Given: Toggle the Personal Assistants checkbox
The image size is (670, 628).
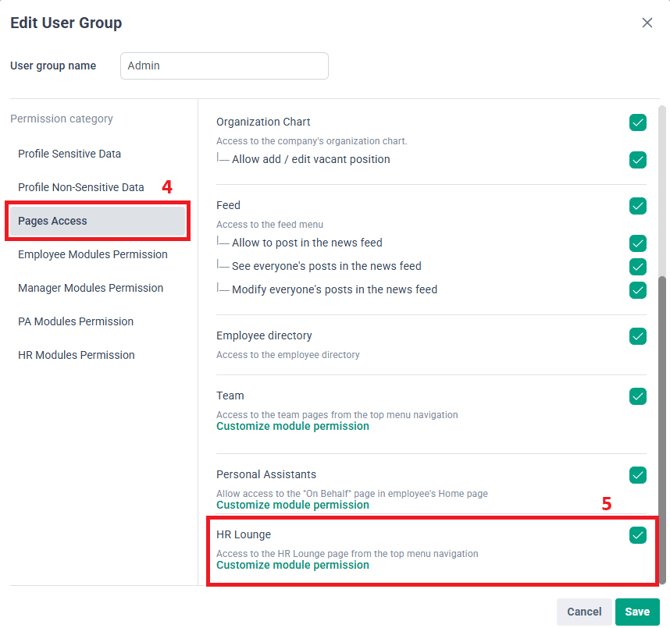Looking at the screenshot, I should [637, 475].
